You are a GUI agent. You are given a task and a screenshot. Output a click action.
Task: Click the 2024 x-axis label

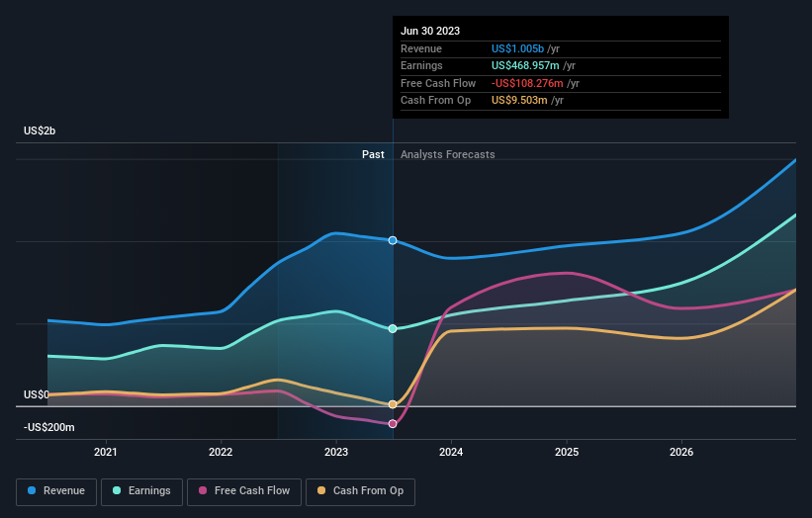coord(451,452)
